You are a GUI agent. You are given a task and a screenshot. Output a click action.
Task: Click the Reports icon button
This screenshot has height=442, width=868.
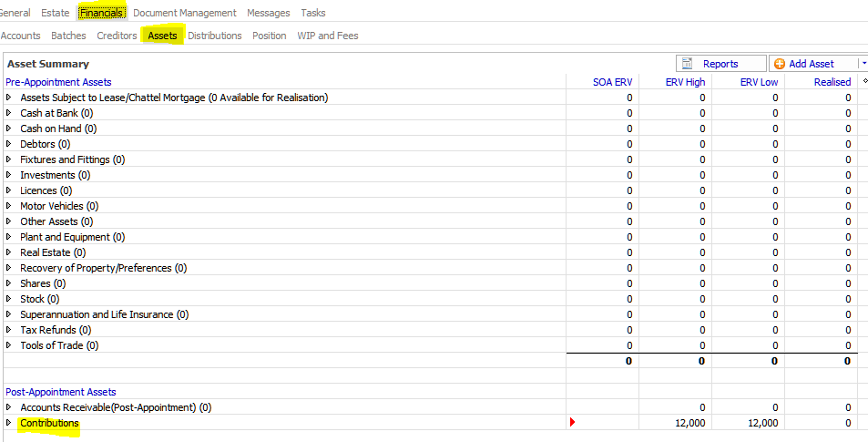[x=689, y=64]
